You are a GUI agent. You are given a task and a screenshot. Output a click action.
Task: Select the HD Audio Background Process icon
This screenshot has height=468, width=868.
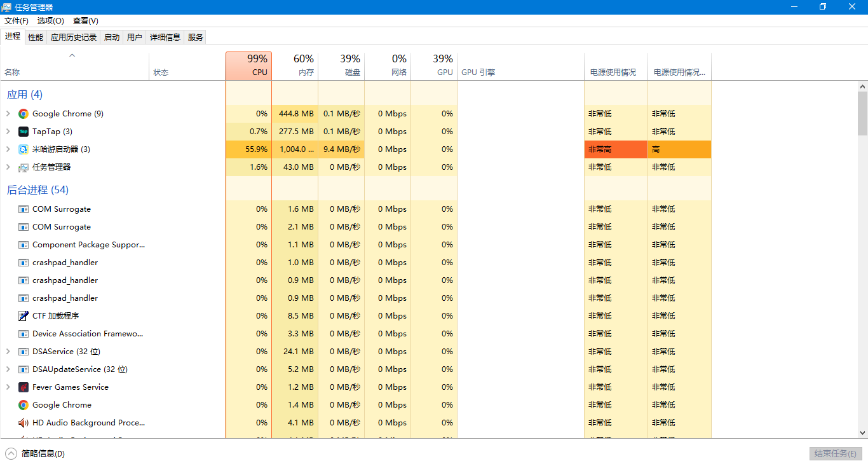pyautogui.click(x=24, y=423)
